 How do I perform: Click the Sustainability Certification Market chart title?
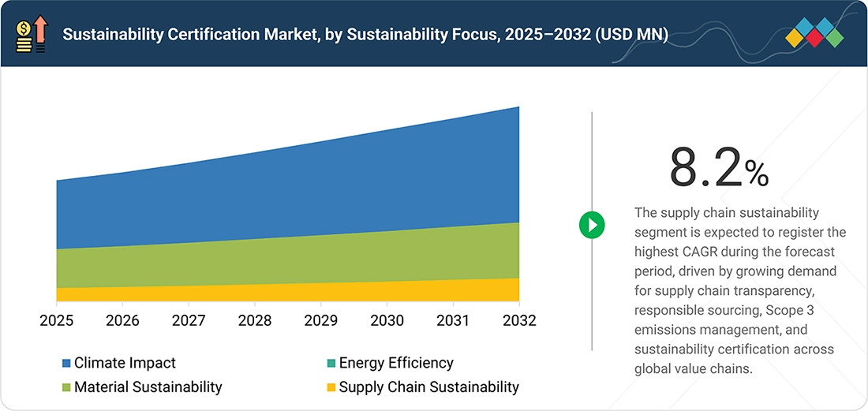[365, 35]
